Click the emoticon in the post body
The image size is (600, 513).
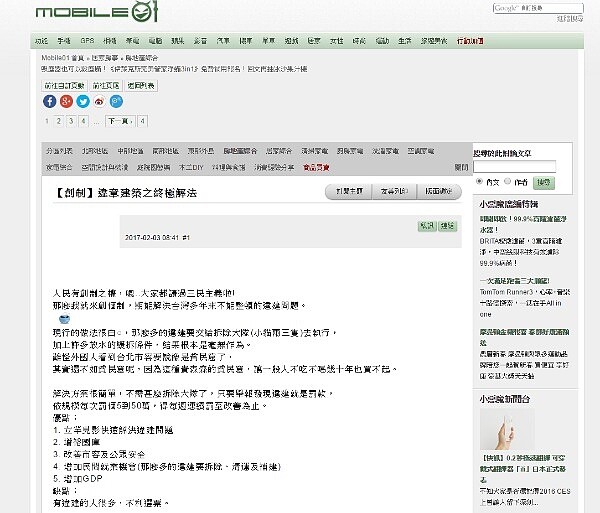click(64, 319)
